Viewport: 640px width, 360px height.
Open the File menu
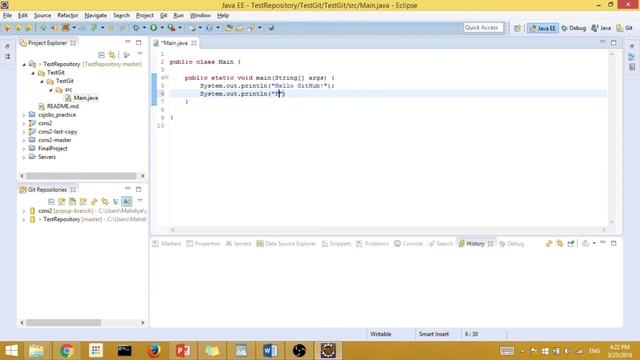click(7, 16)
